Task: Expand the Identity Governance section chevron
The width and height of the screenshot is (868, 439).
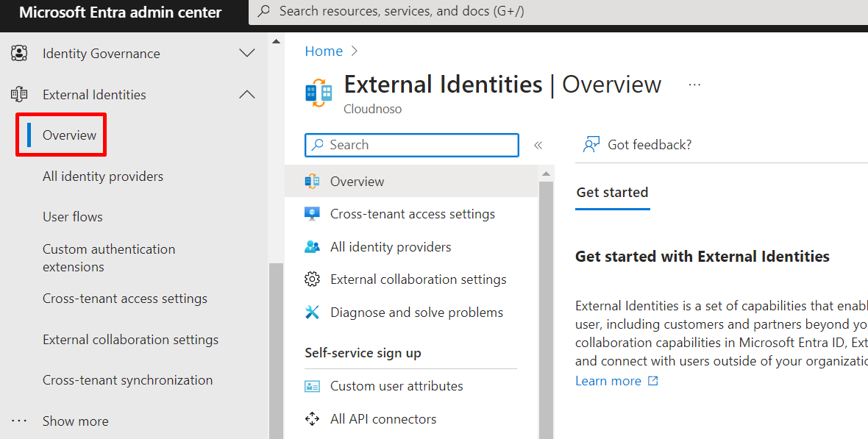Action: (247, 53)
